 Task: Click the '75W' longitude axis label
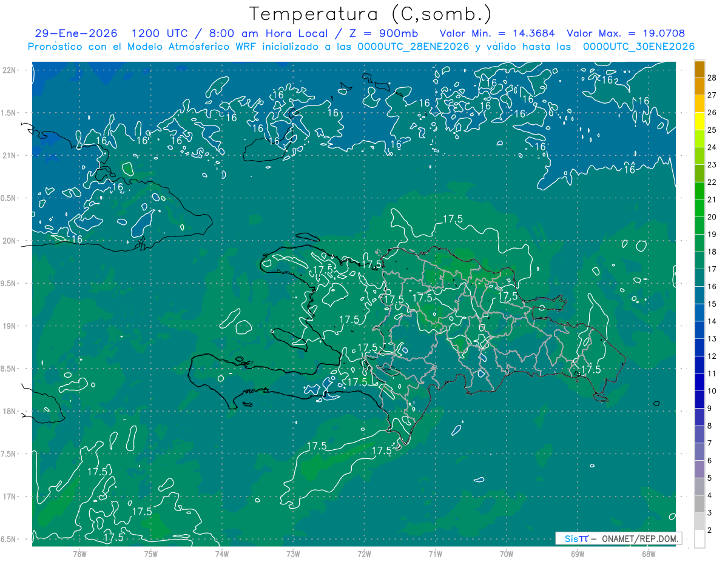tap(151, 554)
